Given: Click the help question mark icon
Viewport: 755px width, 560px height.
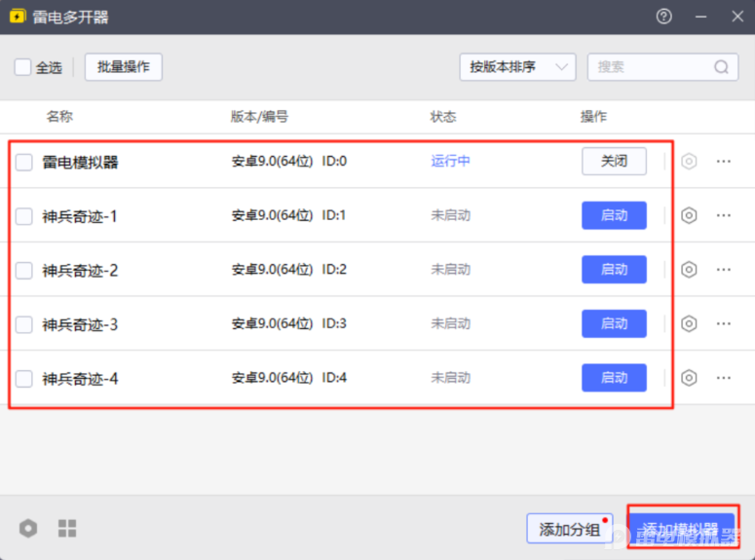Looking at the screenshot, I should [664, 17].
